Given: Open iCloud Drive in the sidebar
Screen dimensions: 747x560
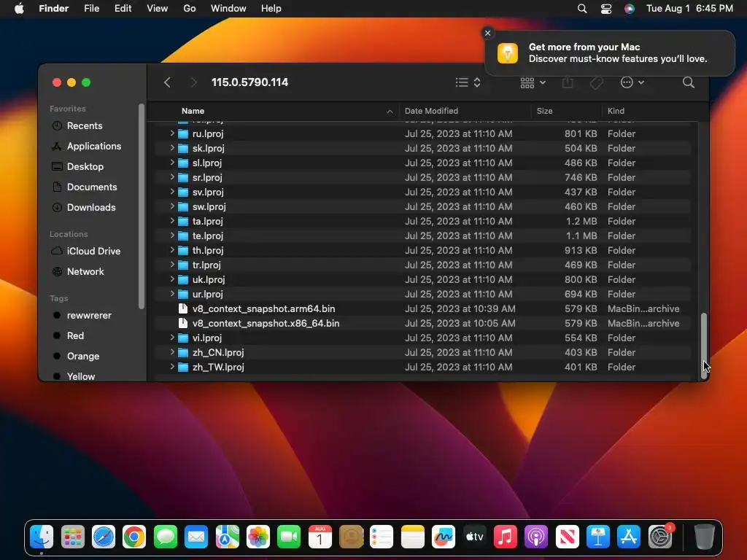Looking at the screenshot, I should 93,251.
